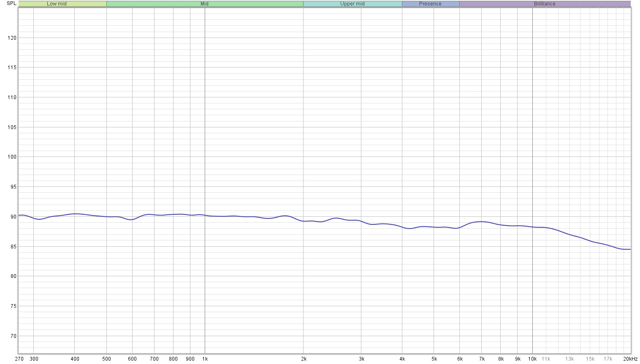Click the 115 dB axis value
640x364 pixels.
tap(12, 67)
